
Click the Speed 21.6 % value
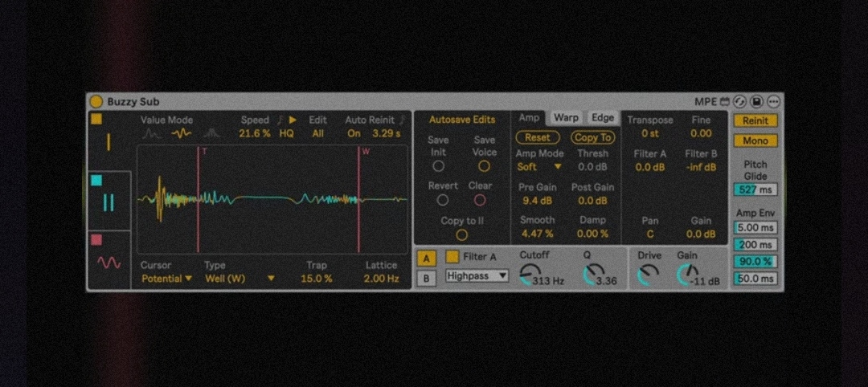(255, 133)
